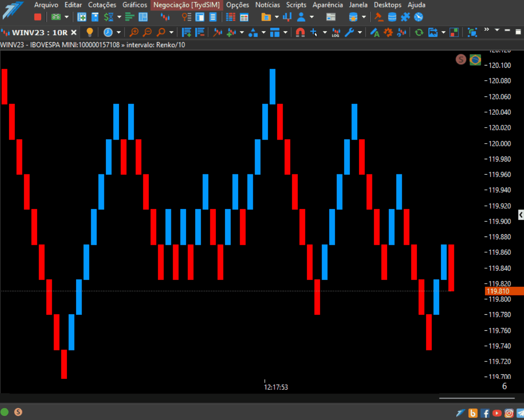This screenshot has height=420, width=524.
Task: Open the blue wrench settings icon
Action: tap(349, 32)
